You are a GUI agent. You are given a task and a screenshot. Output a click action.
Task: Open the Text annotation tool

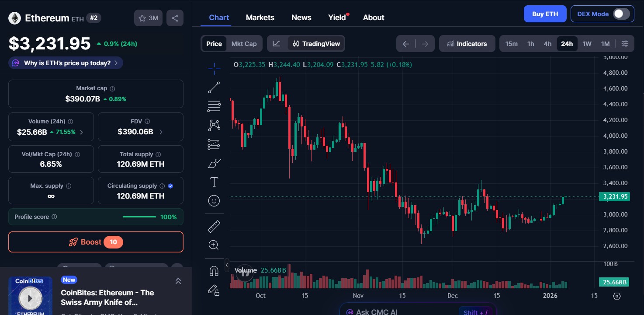tap(214, 182)
